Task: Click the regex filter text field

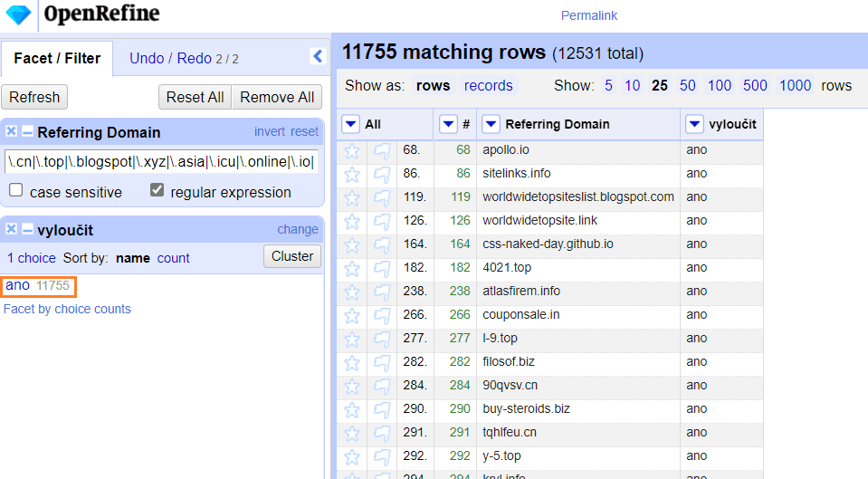Action: (x=161, y=161)
